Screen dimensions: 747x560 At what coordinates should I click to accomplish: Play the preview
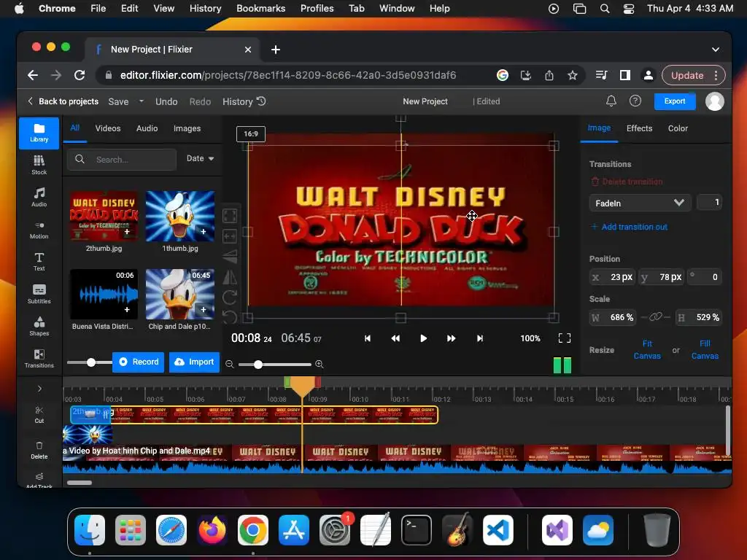click(x=423, y=338)
